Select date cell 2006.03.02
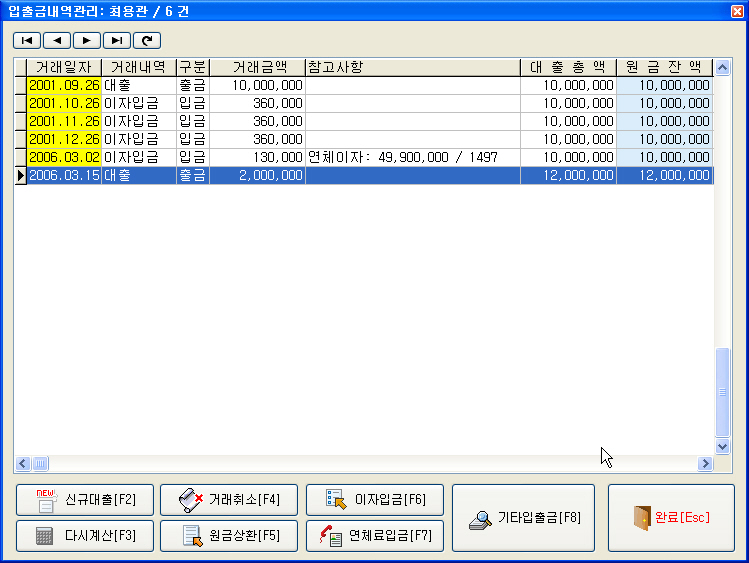The height and width of the screenshot is (563, 749). coord(64,158)
